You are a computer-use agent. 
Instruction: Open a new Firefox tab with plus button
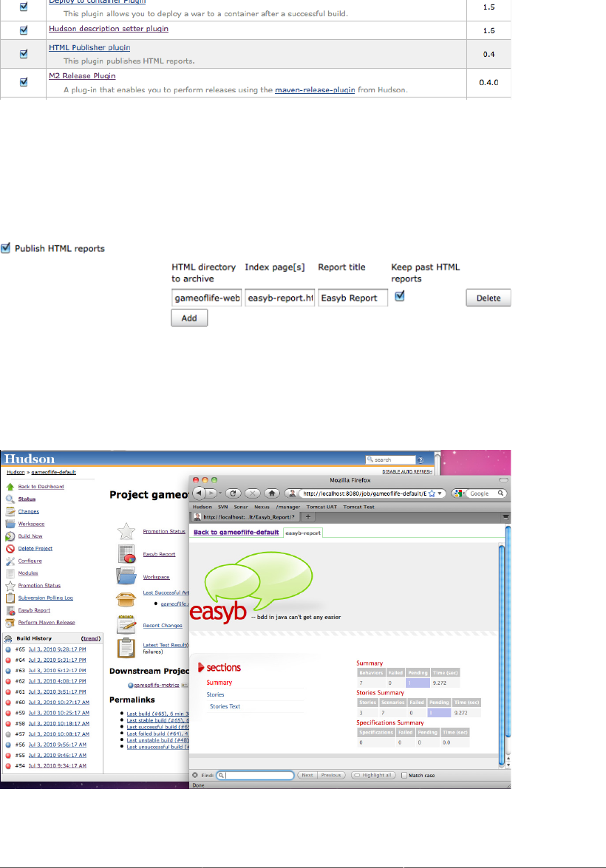[308, 516]
